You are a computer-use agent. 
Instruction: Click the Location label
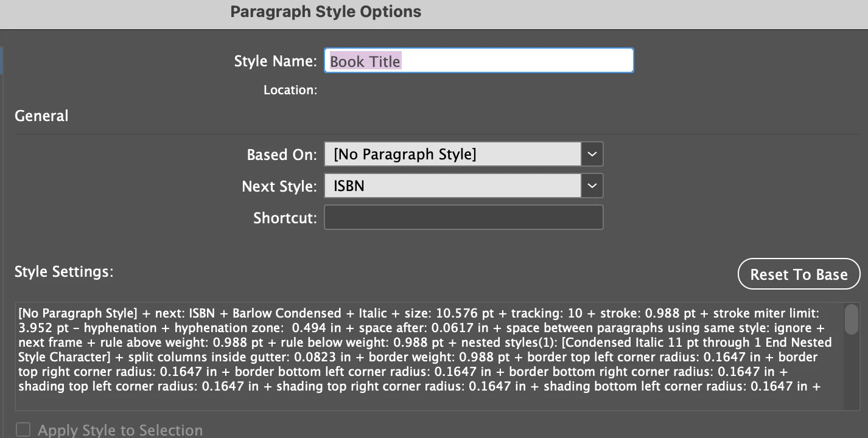(290, 90)
